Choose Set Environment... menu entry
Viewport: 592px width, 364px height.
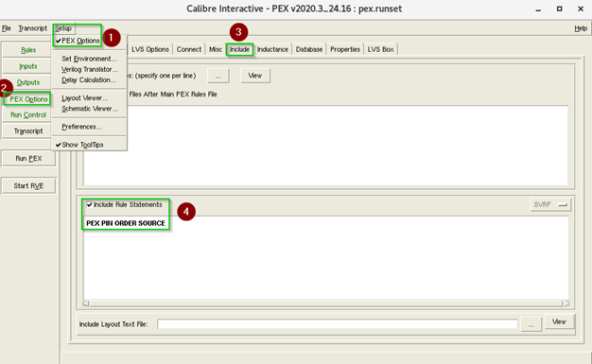click(89, 59)
